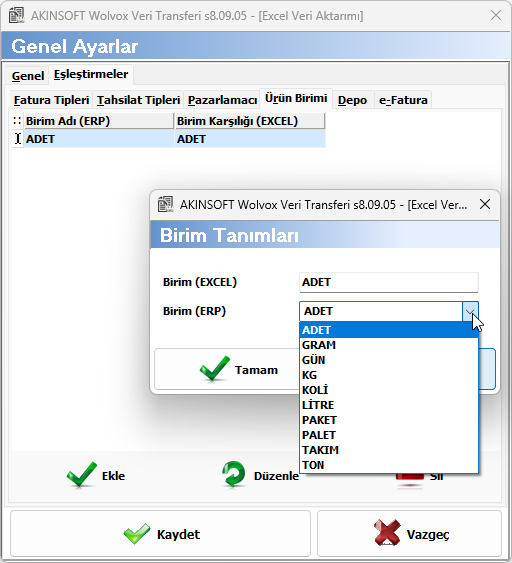
Task: Click the green checkmark on Tamam
Action: click(x=215, y=368)
